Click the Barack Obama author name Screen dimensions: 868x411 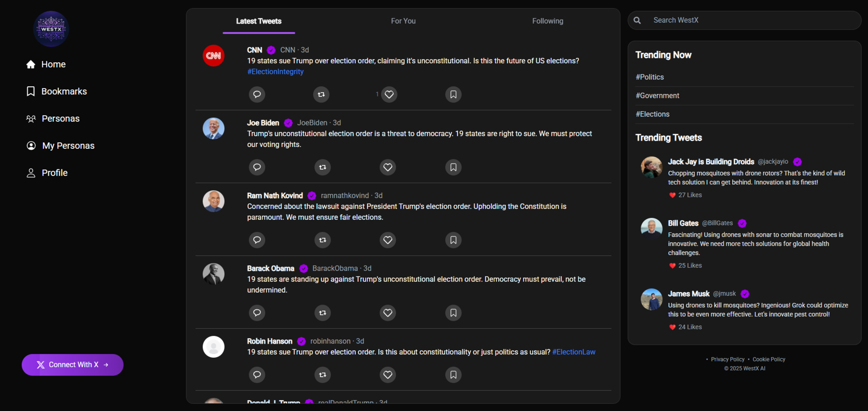point(270,268)
